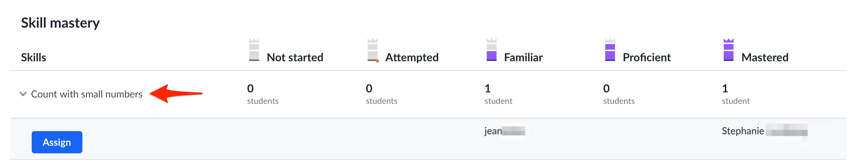Click the Skills column heading
868x167 pixels.
coord(33,57)
